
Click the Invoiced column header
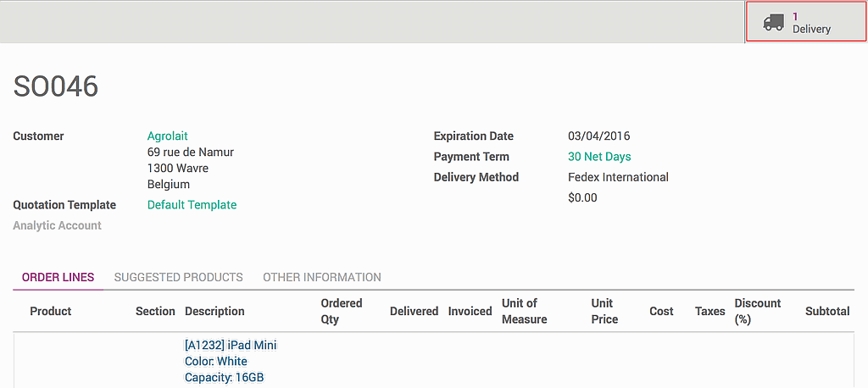coord(470,311)
